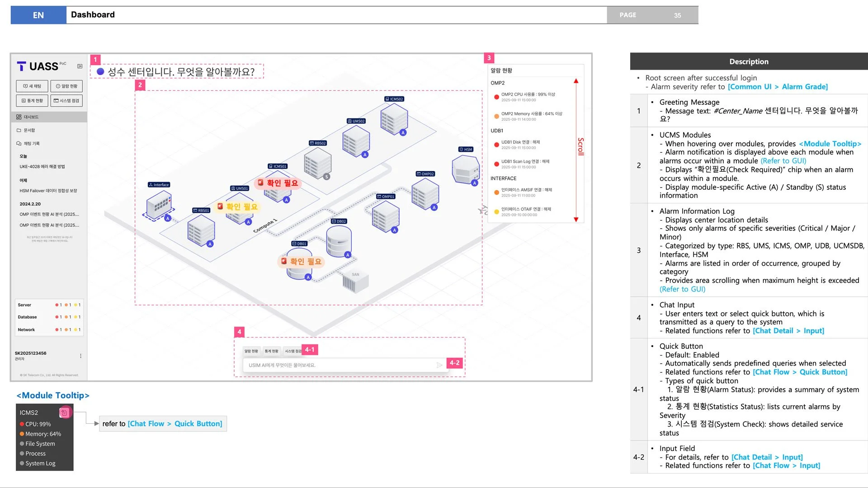Viewport: 868px width, 488px height.
Task: Click the 시스템 점검 sidebar button
Action: point(66,101)
